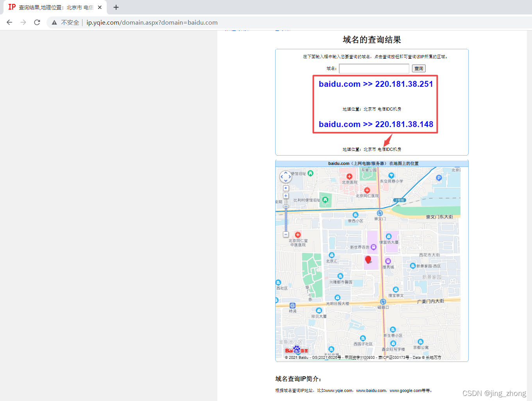Click the 兴隆都市馨园 residential marker
Screen dimensions: 532x401
click(340, 276)
